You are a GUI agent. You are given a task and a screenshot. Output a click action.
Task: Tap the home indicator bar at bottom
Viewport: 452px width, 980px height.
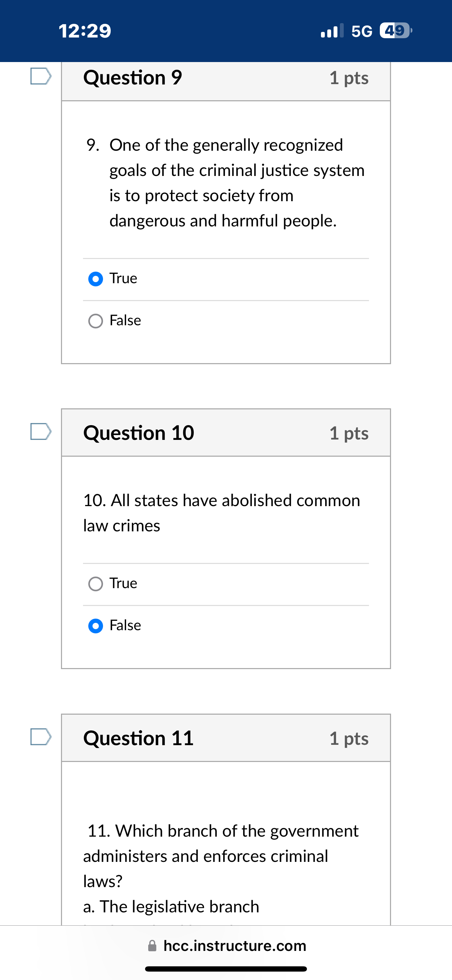[x=226, y=968]
